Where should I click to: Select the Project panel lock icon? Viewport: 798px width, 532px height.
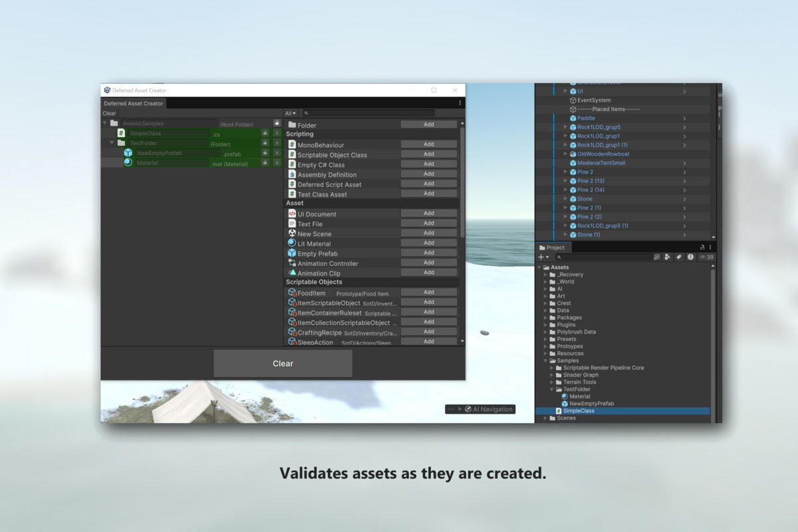(x=702, y=247)
